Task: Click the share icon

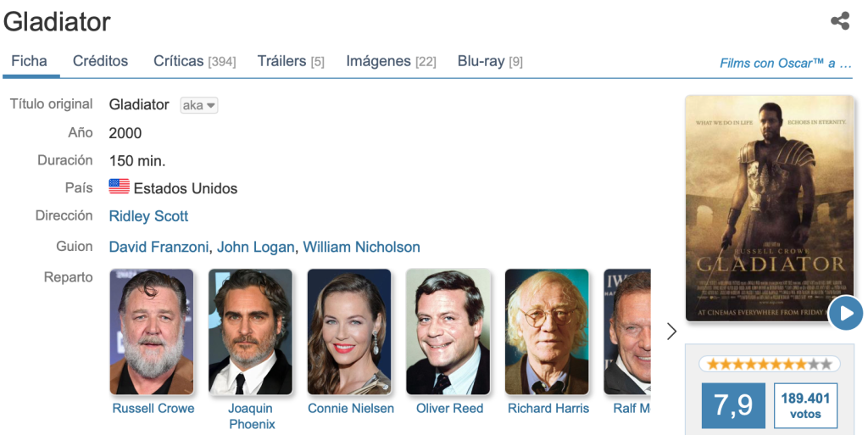Action: pos(840,21)
